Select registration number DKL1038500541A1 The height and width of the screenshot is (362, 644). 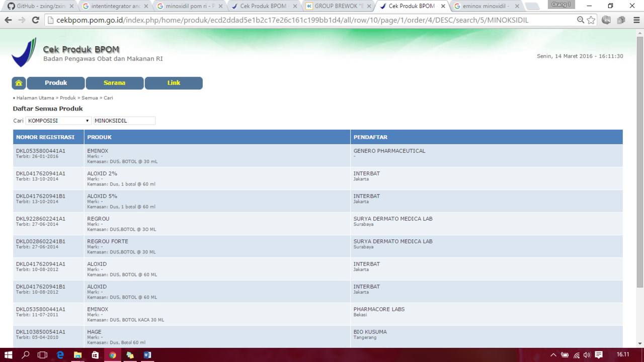(x=41, y=332)
